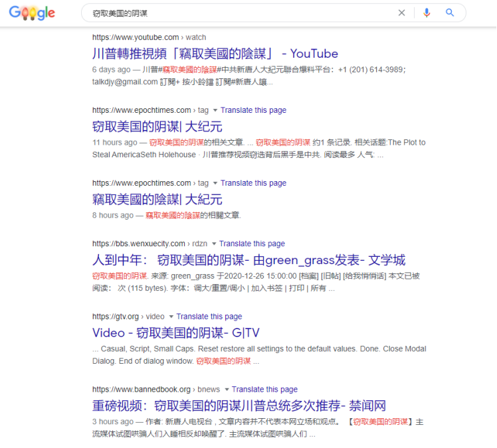Image resolution: width=497 pixels, height=448 pixels.
Task: Click into the search query text field
Action: [x=241, y=13]
